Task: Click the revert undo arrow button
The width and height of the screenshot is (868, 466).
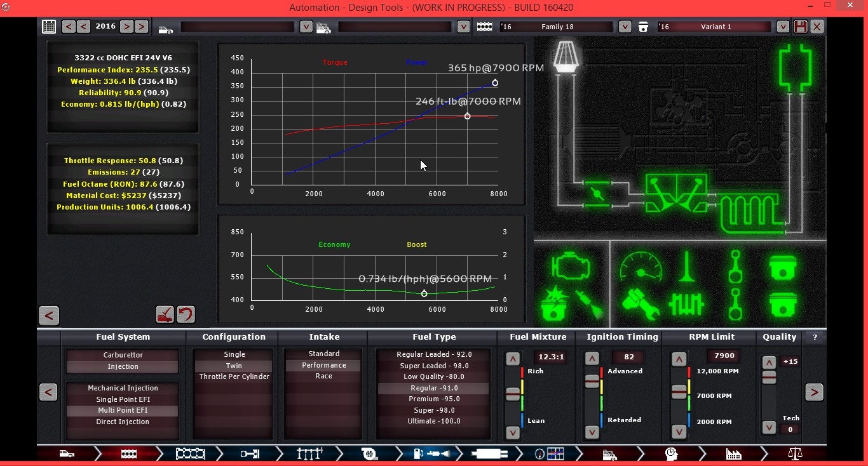Action: 186,314
